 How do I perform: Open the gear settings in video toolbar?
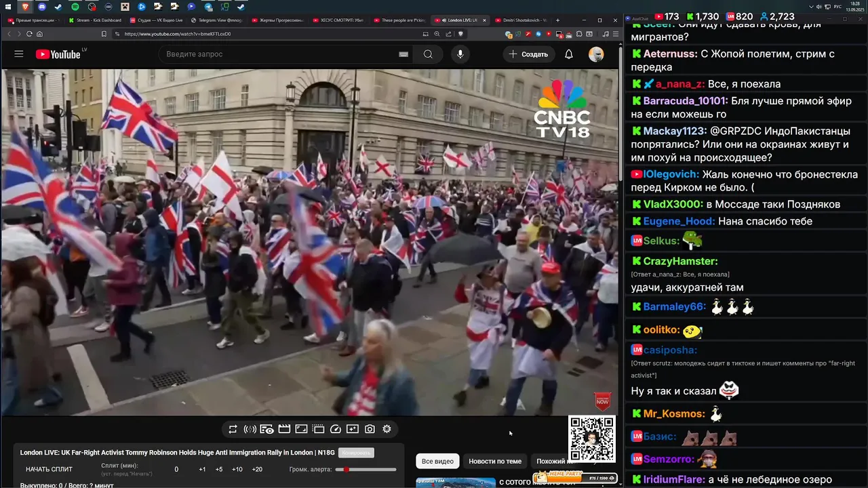[x=387, y=429]
